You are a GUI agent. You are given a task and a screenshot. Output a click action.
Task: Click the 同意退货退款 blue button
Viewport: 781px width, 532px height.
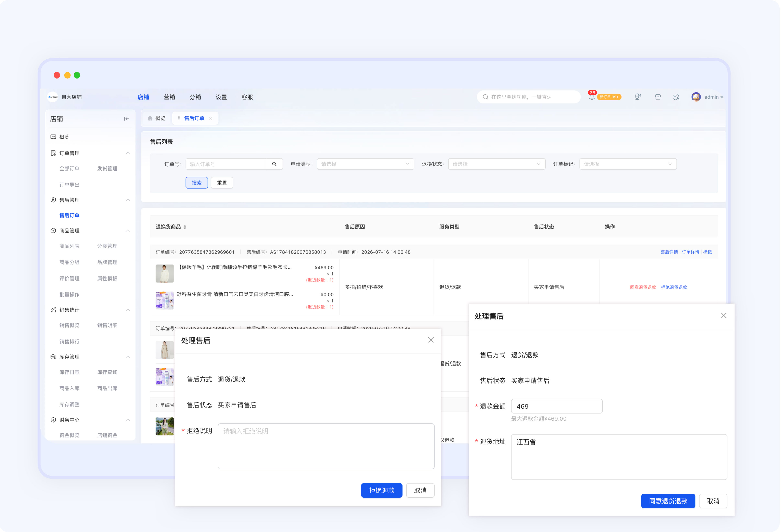pos(668,501)
